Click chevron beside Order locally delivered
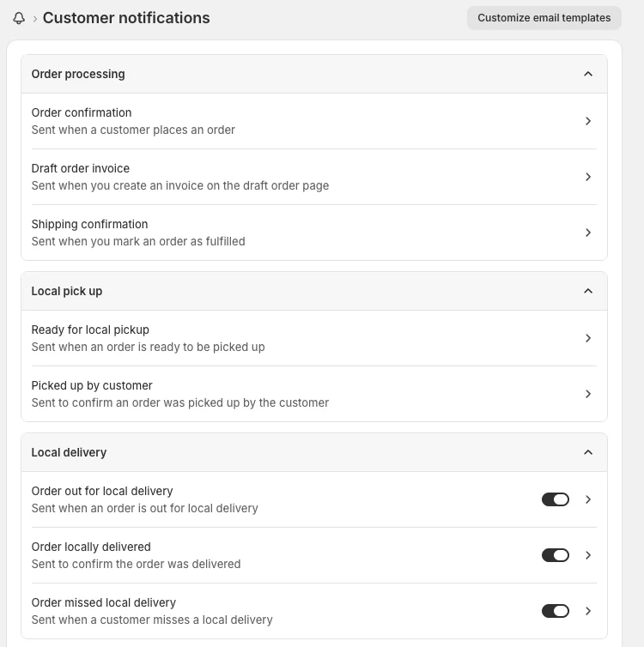This screenshot has height=647, width=644. [x=588, y=555]
